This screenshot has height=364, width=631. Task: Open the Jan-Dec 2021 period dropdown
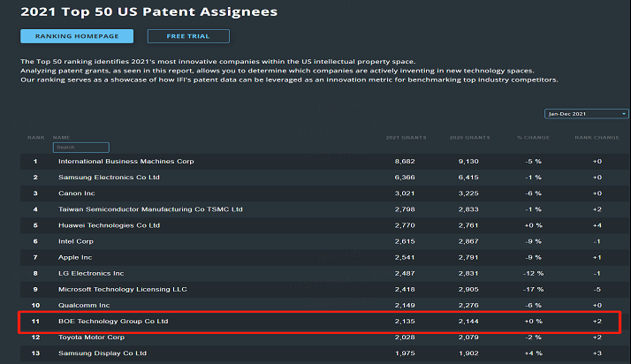587,114
